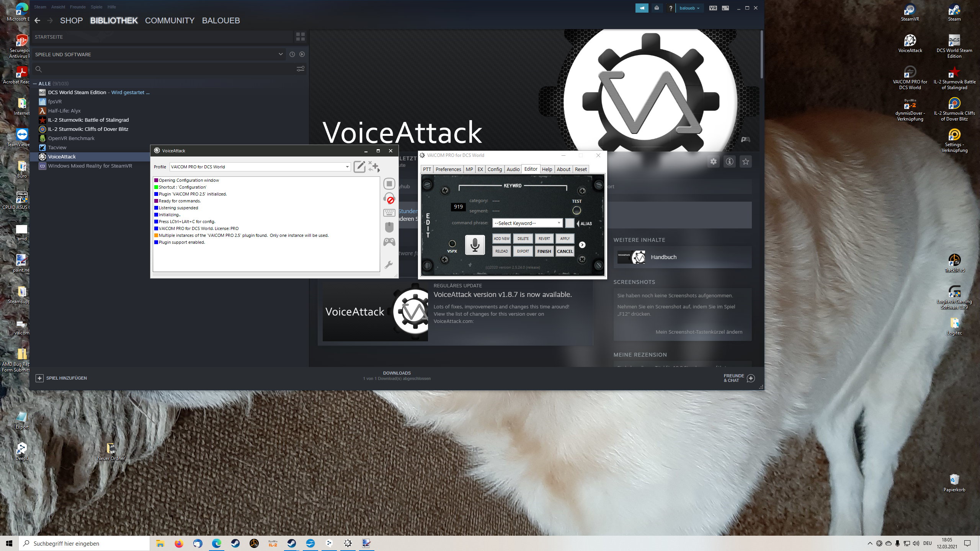Click the round arrow button beside APPLY
This screenshot has height=551, width=980.
(x=582, y=245)
